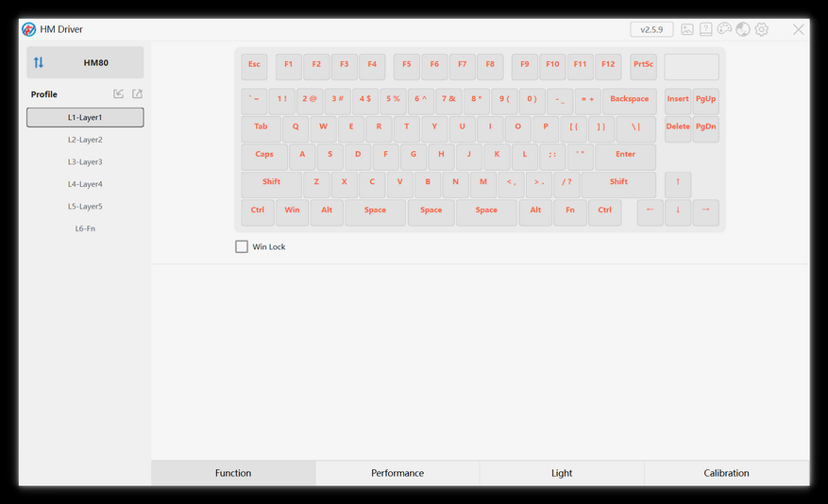The width and height of the screenshot is (828, 504).
Task: Select the down arrow key
Action: point(678,212)
